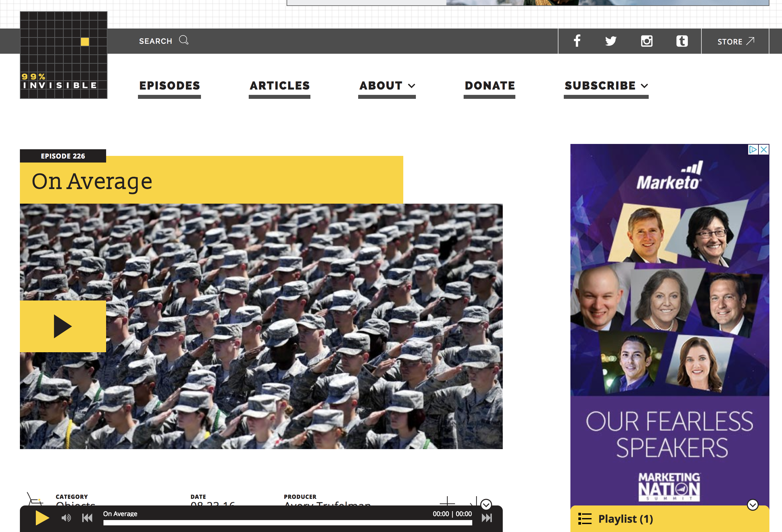This screenshot has height=532, width=782.
Task: Skip to previous track in player
Action: coord(87,518)
